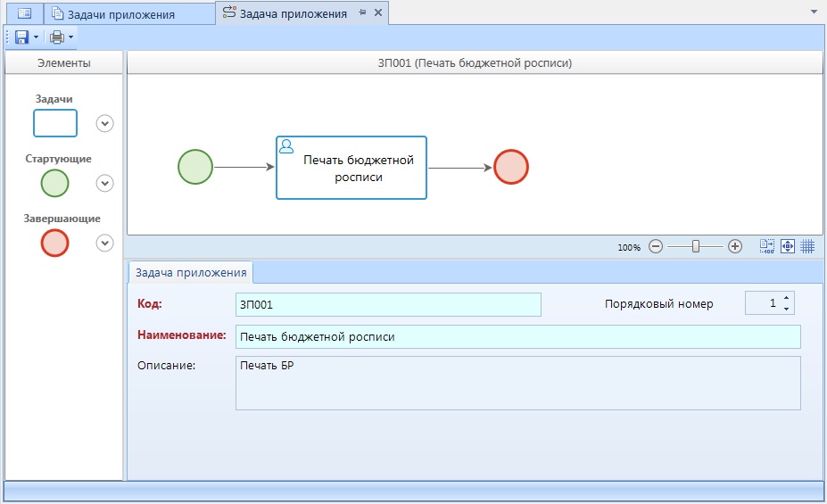Click the Печать бюджетной росписи task node
The height and width of the screenshot is (504, 827).
(351, 168)
